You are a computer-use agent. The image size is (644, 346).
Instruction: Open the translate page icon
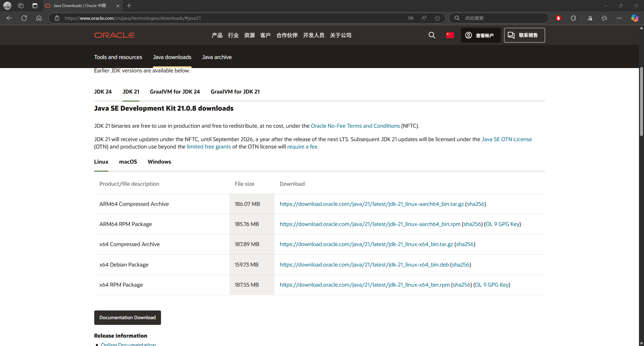[411, 18]
